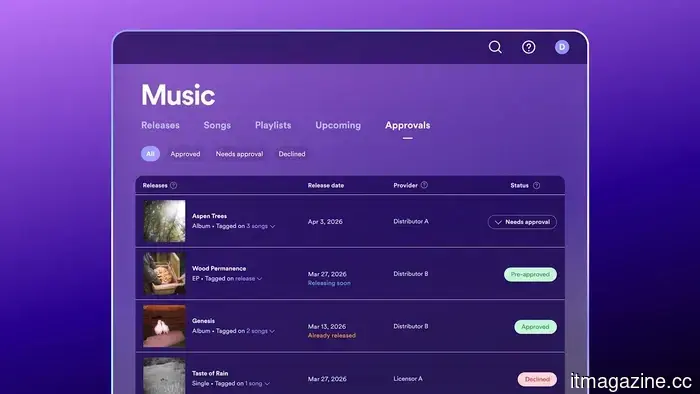Click Licensor A provider cell

click(408, 378)
